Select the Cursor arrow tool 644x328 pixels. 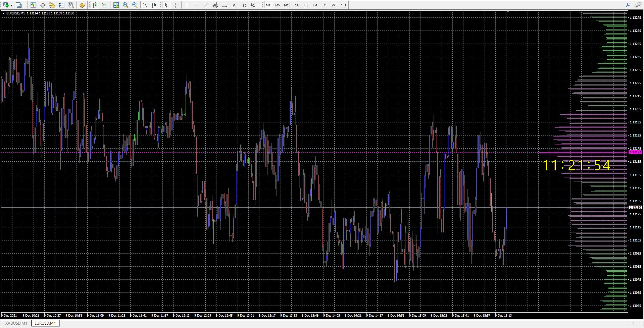166,5
